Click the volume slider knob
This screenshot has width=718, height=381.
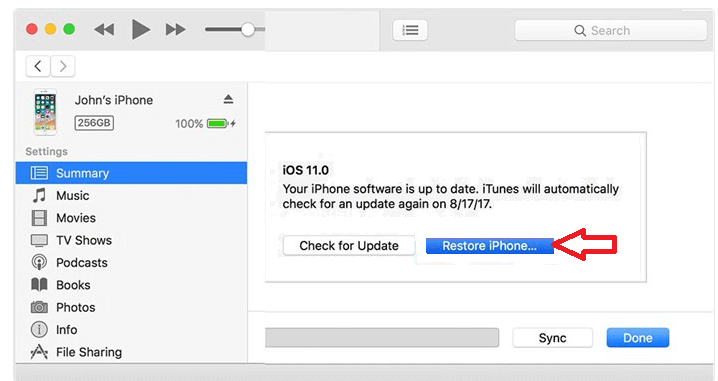point(248,29)
